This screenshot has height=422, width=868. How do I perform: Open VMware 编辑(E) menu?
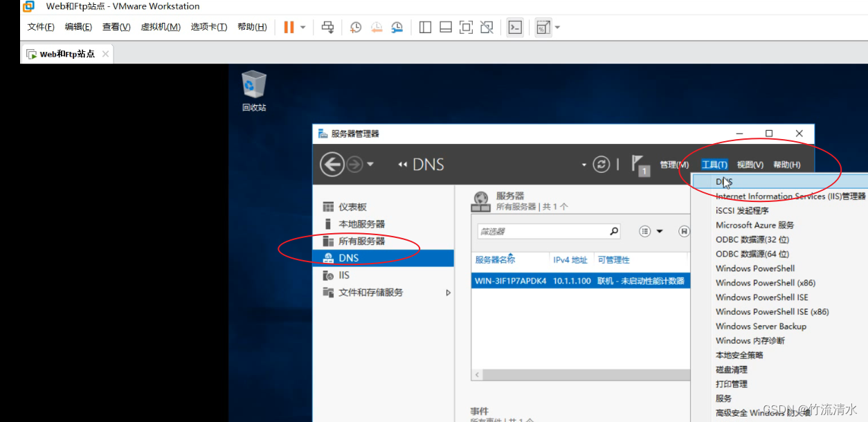point(78,27)
